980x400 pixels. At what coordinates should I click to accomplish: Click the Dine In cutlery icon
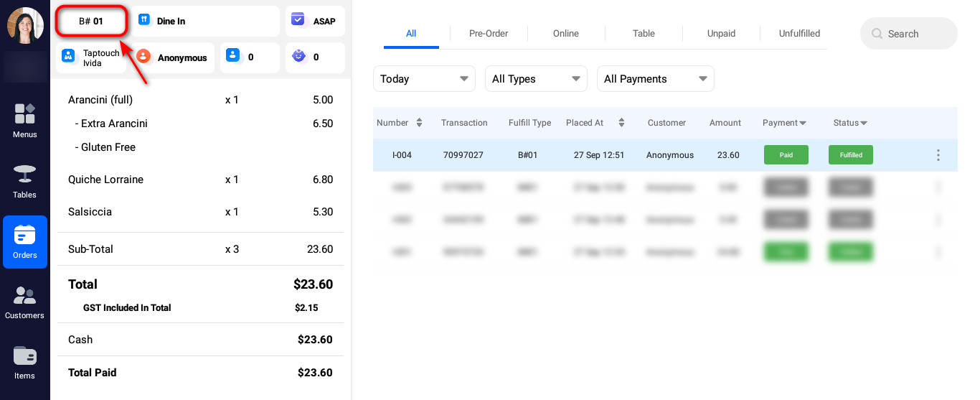tap(144, 20)
